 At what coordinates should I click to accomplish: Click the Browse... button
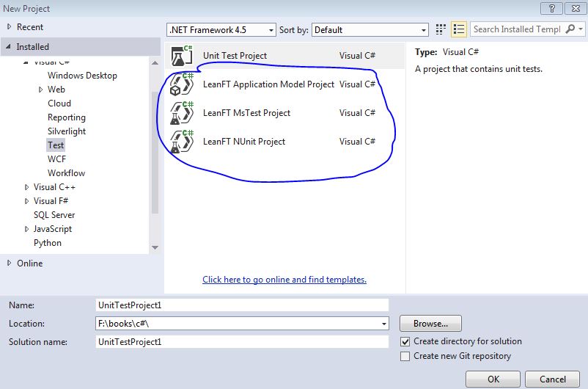tap(430, 323)
